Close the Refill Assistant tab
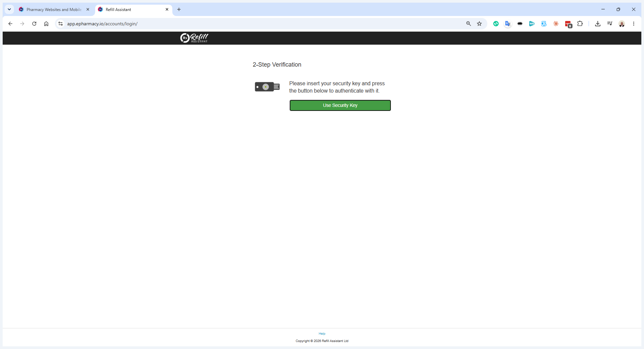The width and height of the screenshot is (644, 349). (x=167, y=9)
